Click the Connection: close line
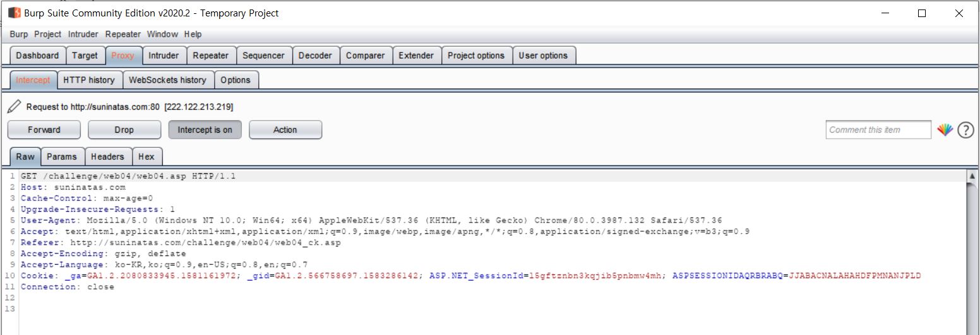980x335 pixels. click(68, 287)
